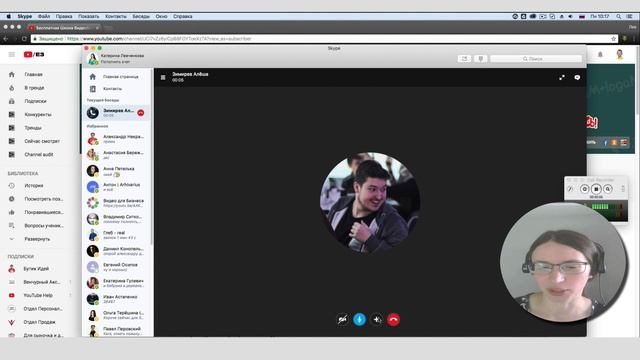Image resolution: width=640 pixels, height=360 pixels.
Task: Open chat with Анастасия in favorites
Action: 116,155
